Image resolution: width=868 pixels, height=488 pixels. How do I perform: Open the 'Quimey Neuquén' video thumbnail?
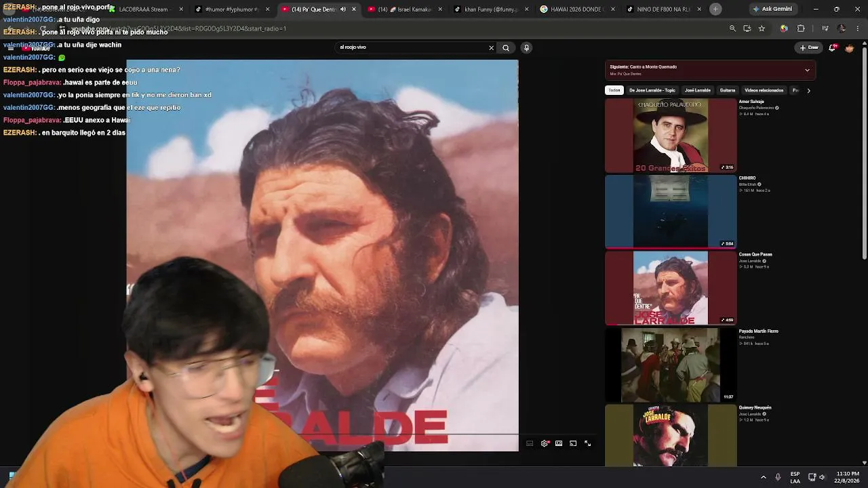(671, 436)
